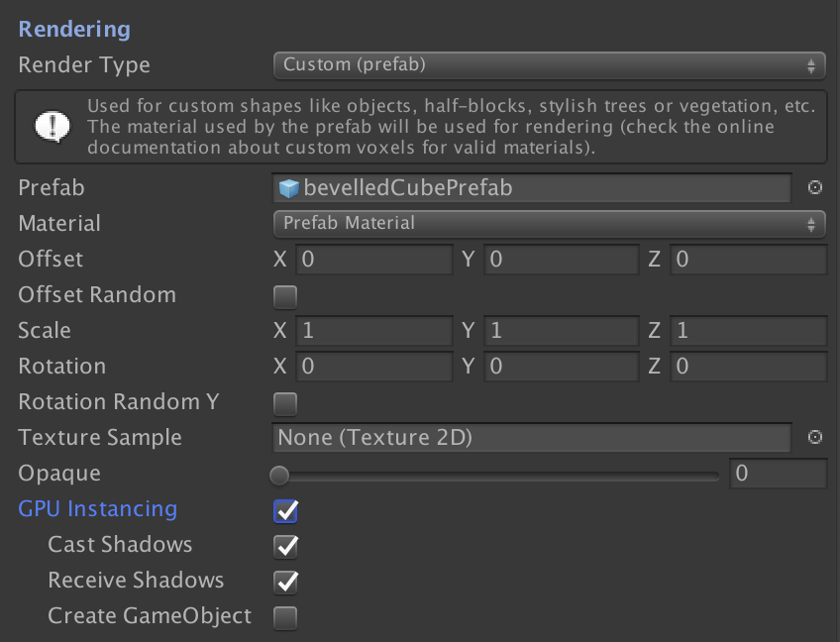Click the bevelledCubePrefab cube icon
This screenshot has height=642, width=840.
click(288, 187)
